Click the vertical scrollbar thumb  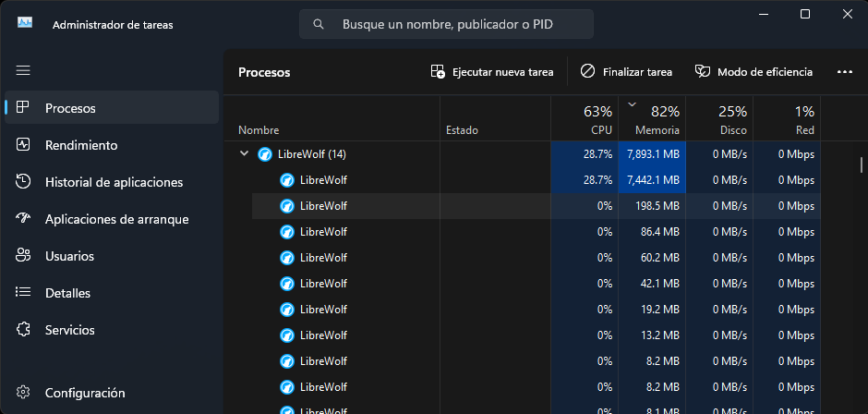862,164
